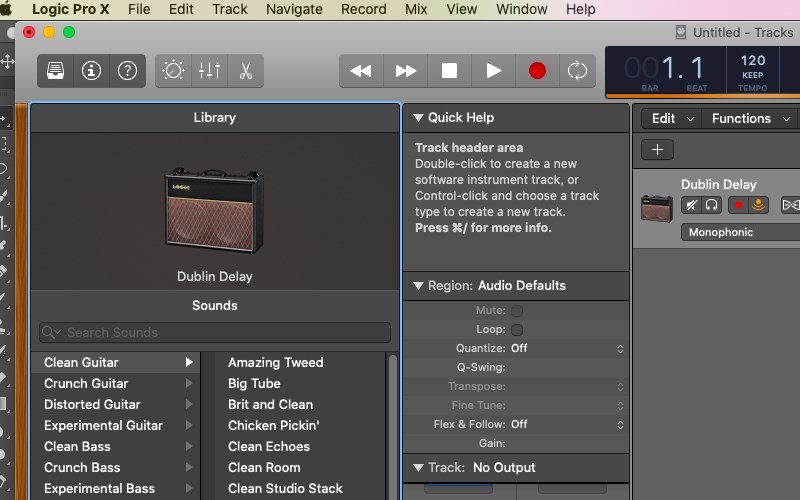Screen dimensions: 800x500
Task: Click the Rewind transport button
Action: pyautogui.click(x=361, y=71)
